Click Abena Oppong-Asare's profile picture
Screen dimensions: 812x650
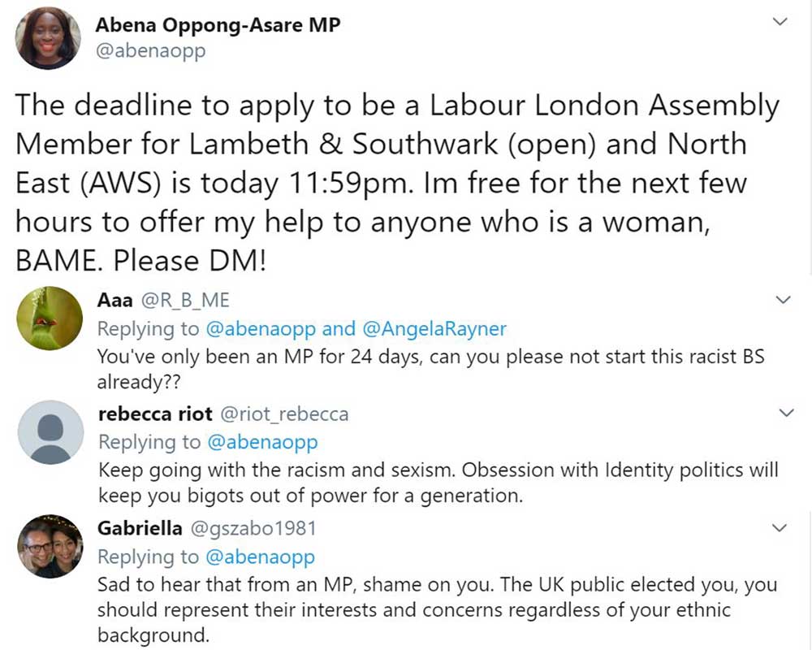pos(47,37)
